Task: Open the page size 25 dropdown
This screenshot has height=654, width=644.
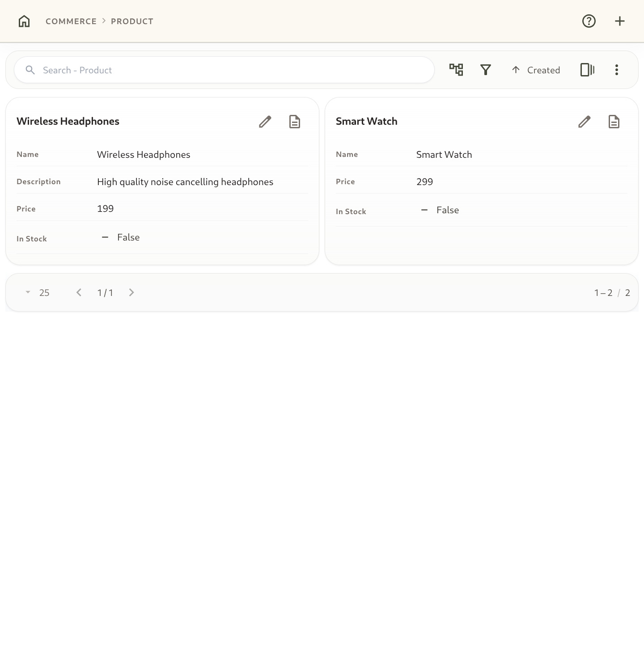Action: pos(37,293)
